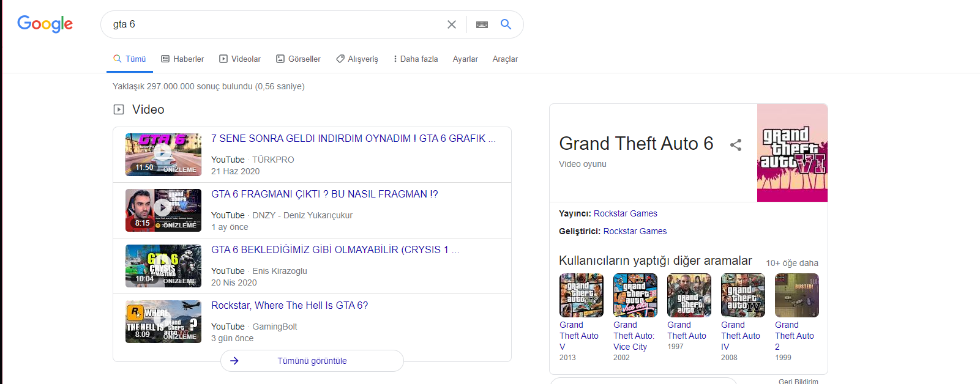
Task: Open the 'Grand Theft Auto V' text link
Action: click(579, 336)
